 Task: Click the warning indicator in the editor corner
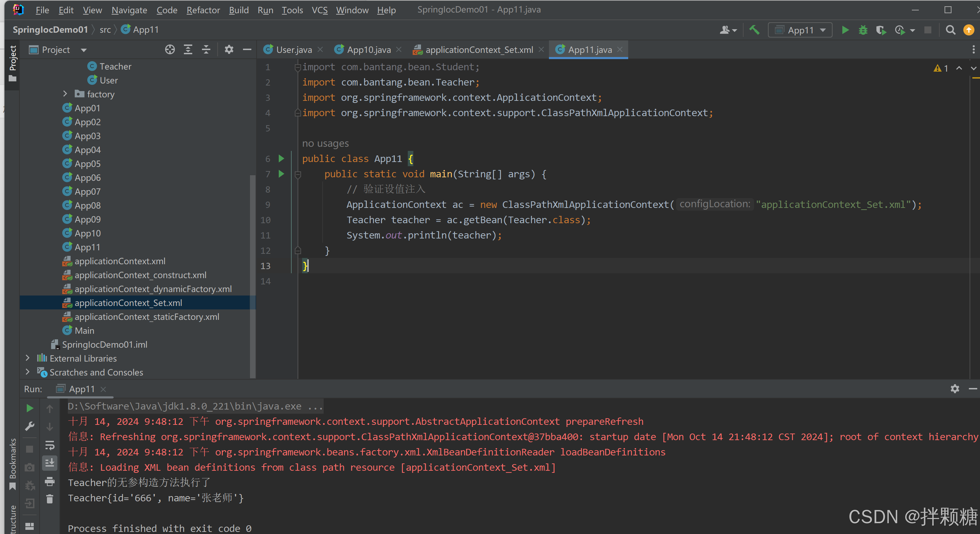point(940,68)
